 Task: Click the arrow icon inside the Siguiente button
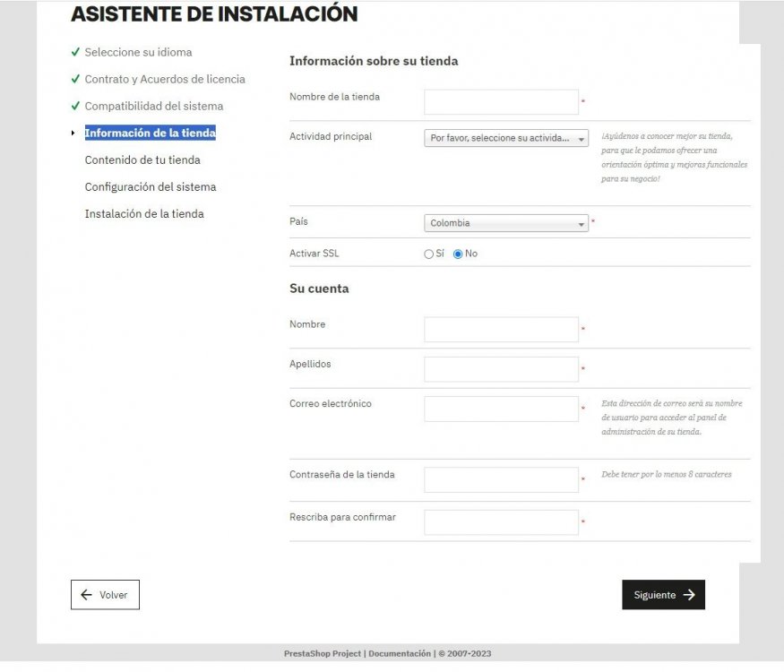click(x=688, y=594)
